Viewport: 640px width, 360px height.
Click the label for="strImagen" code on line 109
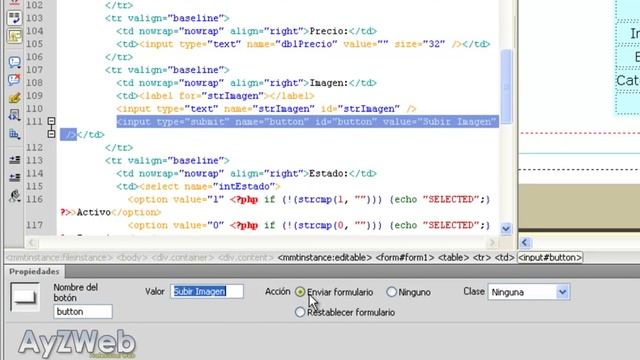[227, 96]
